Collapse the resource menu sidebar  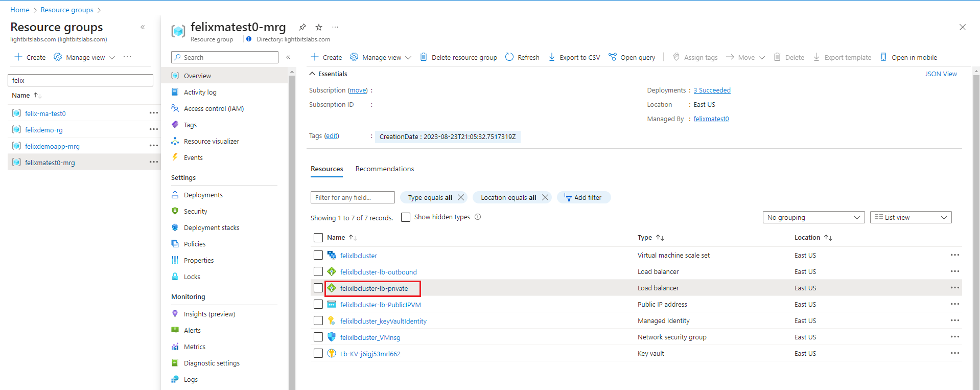(288, 57)
